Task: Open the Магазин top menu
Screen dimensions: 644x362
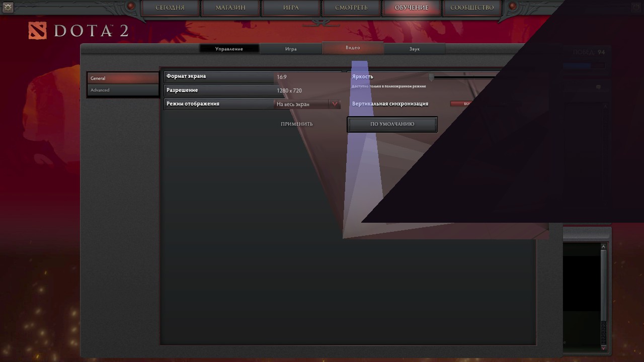Action: pos(230,8)
